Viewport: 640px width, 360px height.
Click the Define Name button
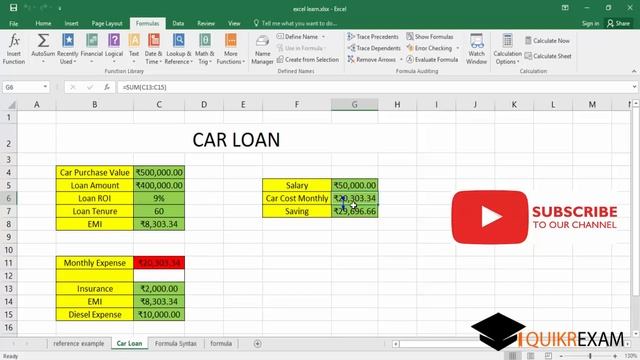[298, 37]
